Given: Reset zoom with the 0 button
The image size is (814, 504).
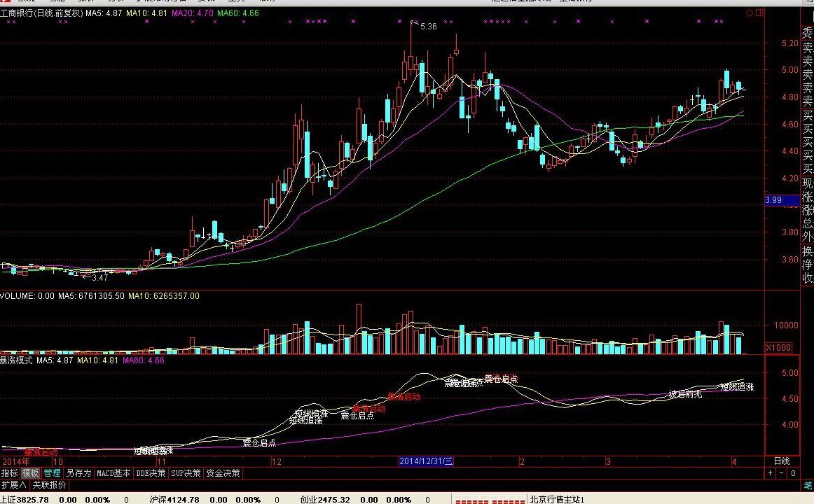Looking at the screenshot, I should pyautogui.click(x=793, y=473).
